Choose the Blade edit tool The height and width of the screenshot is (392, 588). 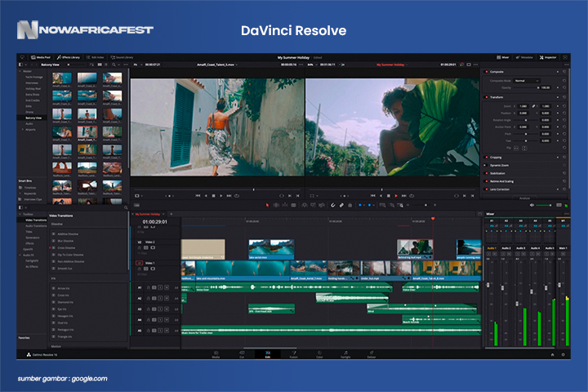(x=294, y=205)
